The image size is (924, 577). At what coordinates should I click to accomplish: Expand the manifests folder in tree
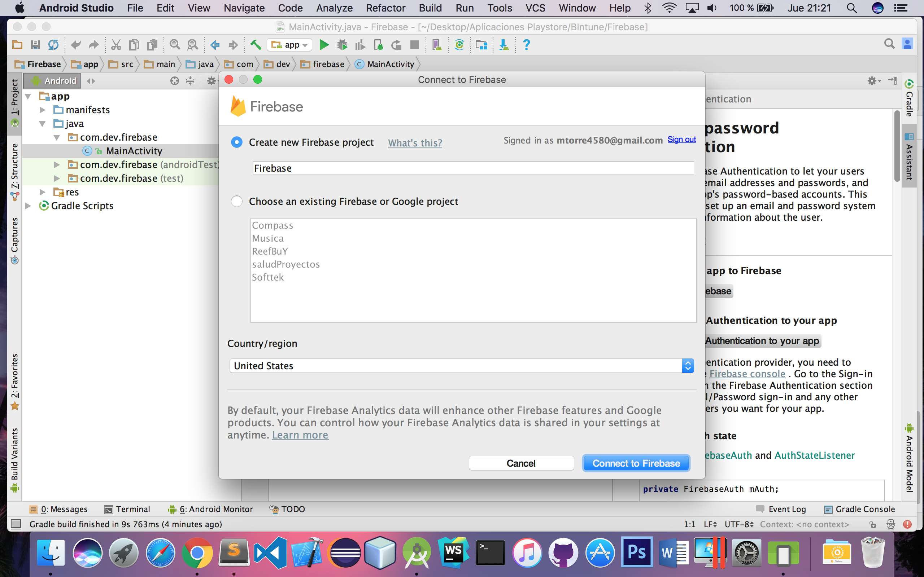[x=43, y=110]
